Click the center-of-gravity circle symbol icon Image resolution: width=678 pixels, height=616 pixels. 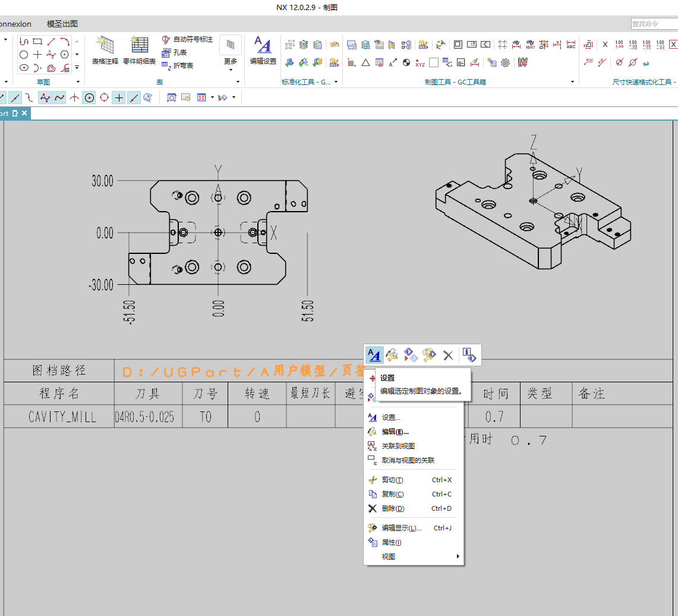(406, 62)
